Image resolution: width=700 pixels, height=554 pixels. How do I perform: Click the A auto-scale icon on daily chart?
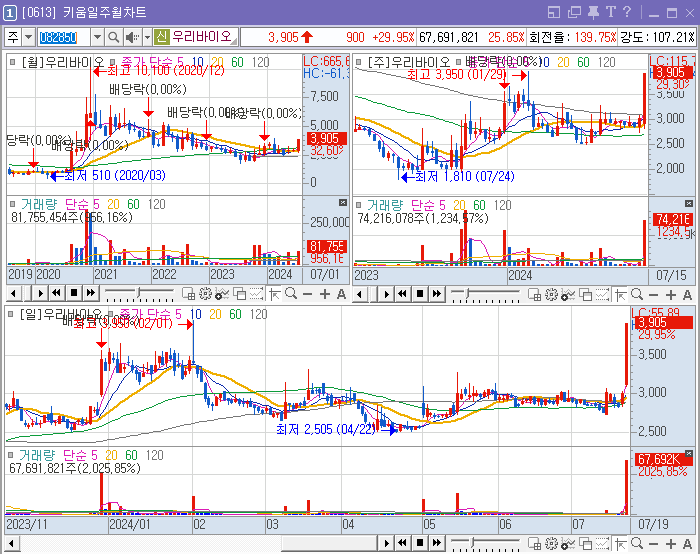coord(687,544)
